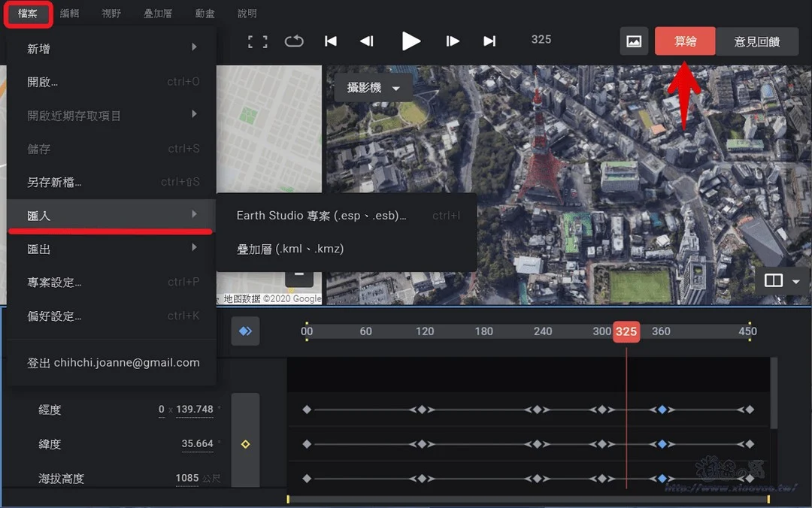This screenshot has width=812, height=508.
Task: Click the 海拔高度 attribute label
Action: pyautogui.click(x=61, y=479)
